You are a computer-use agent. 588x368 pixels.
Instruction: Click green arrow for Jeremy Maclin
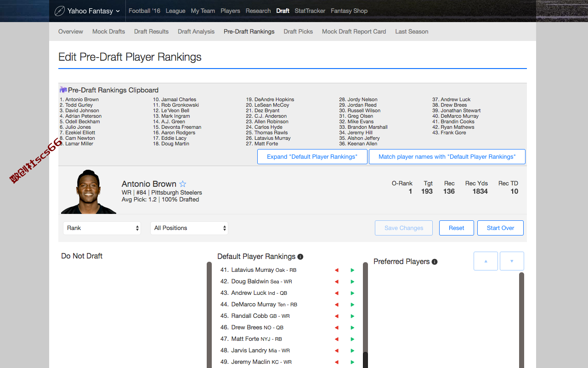(352, 362)
